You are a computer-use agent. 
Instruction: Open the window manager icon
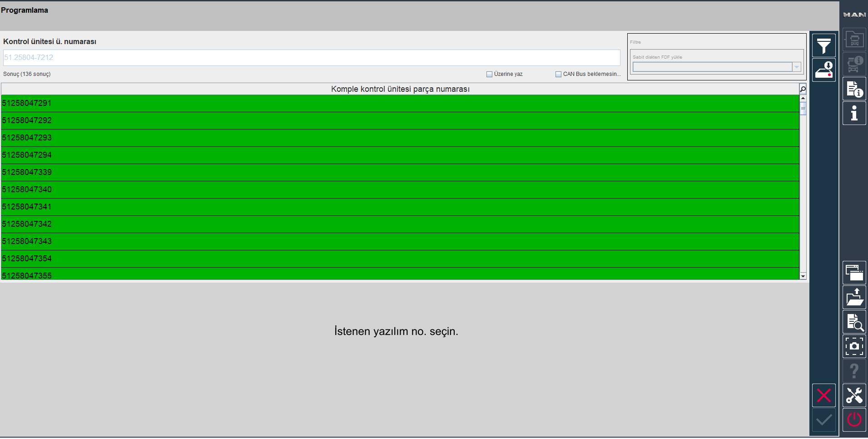coord(854,273)
